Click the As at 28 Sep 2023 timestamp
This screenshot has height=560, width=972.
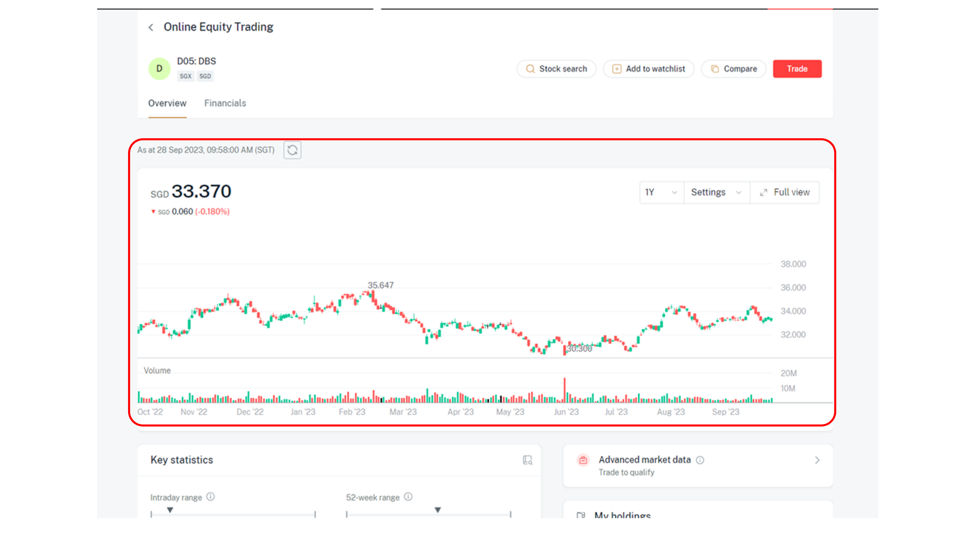click(x=206, y=150)
